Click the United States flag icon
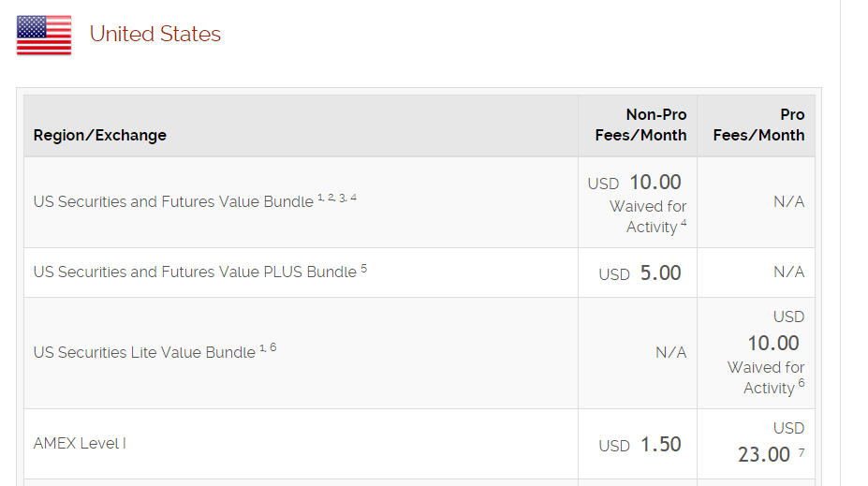Image resolution: width=868 pixels, height=486 pixels. tap(44, 35)
